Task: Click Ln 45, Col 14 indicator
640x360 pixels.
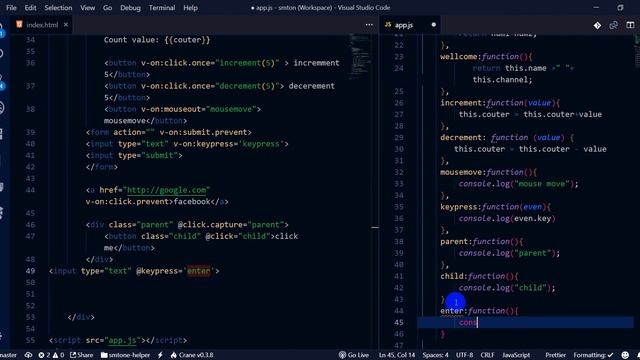Action: (397, 355)
